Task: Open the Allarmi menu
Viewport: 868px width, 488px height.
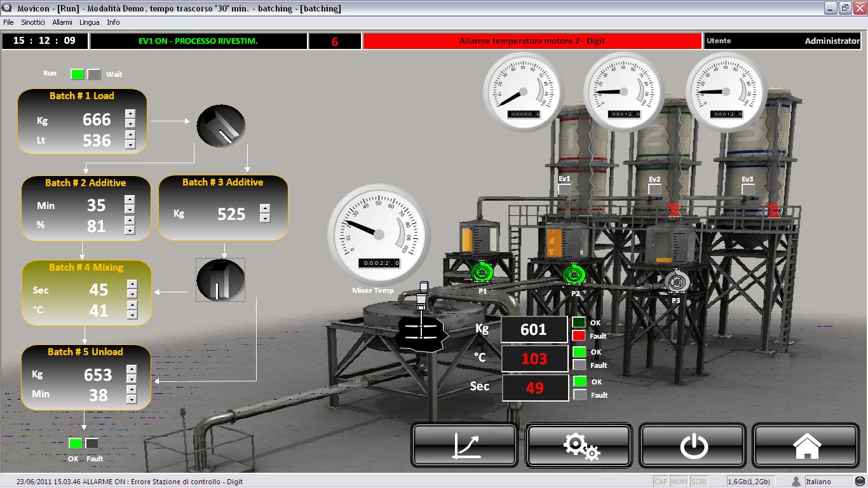Action: click(62, 22)
